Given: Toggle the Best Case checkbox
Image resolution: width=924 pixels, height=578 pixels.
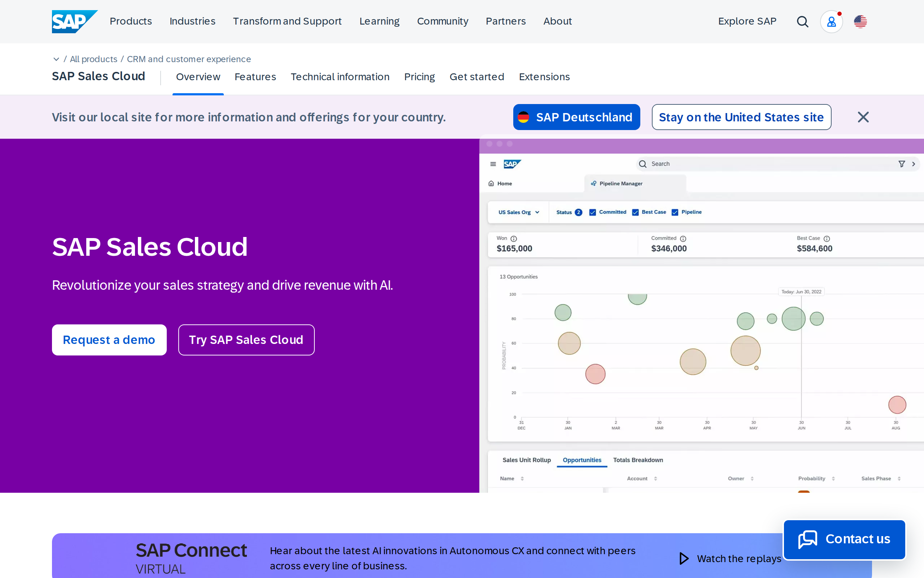Looking at the screenshot, I should click(635, 212).
